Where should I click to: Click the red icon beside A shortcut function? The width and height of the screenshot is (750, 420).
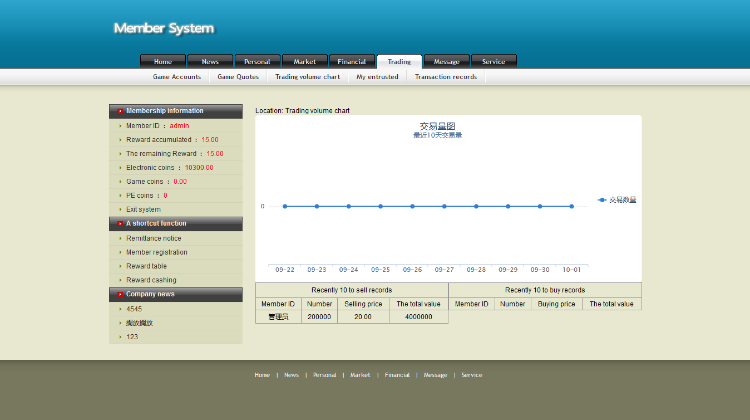coord(120,223)
